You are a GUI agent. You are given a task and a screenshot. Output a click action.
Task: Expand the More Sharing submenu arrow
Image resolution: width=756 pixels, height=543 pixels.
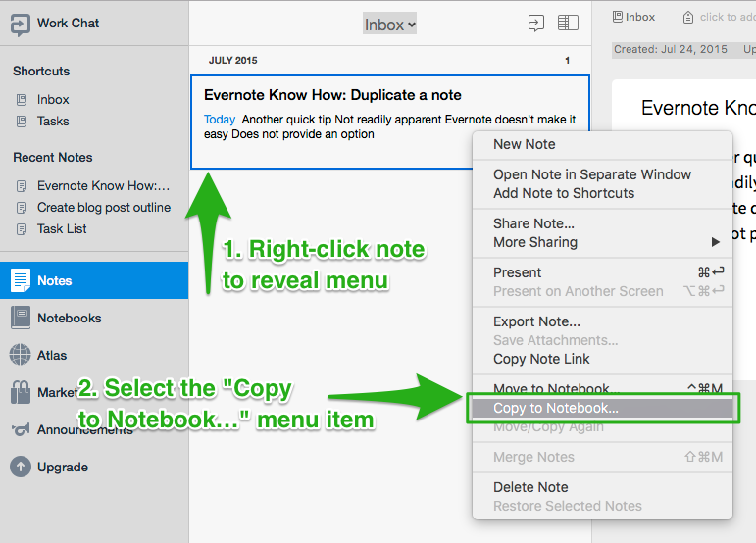716,242
